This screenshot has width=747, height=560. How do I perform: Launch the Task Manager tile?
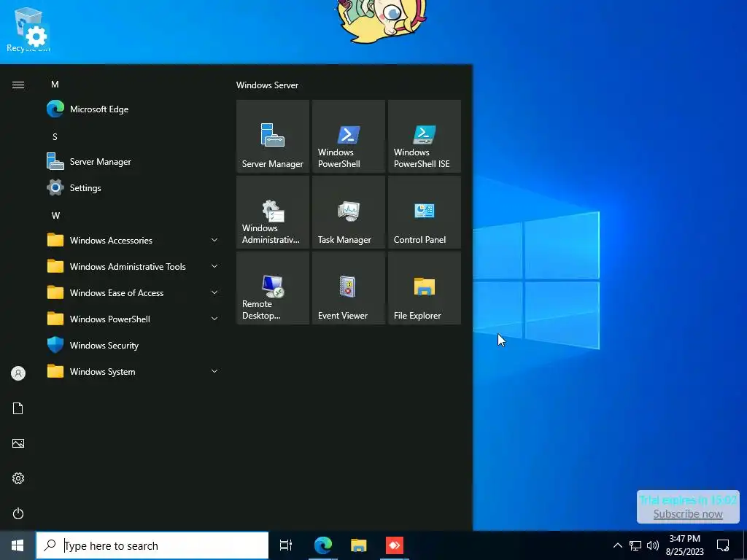(x=348, y=212)
